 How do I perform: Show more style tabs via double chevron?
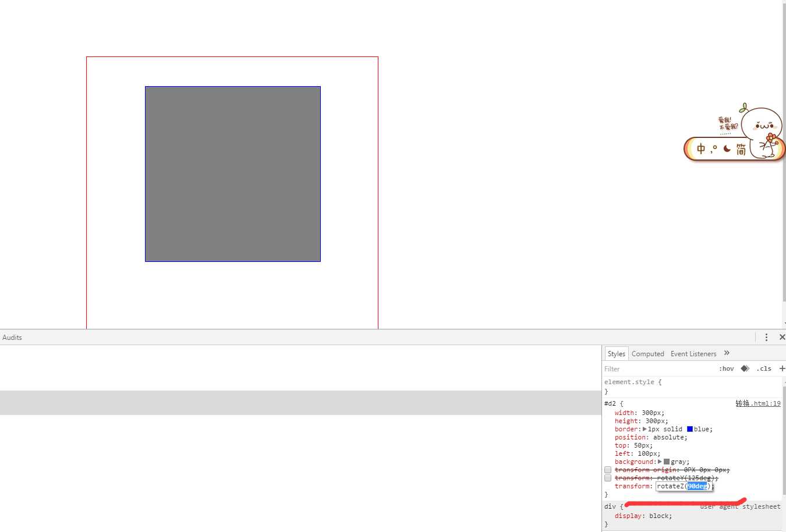pos(727,353)
